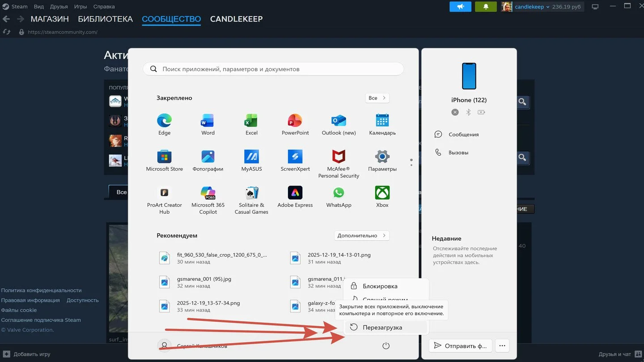
Task: Open the Справка menu
Action: pyautogui.click(x=104, y=7)
